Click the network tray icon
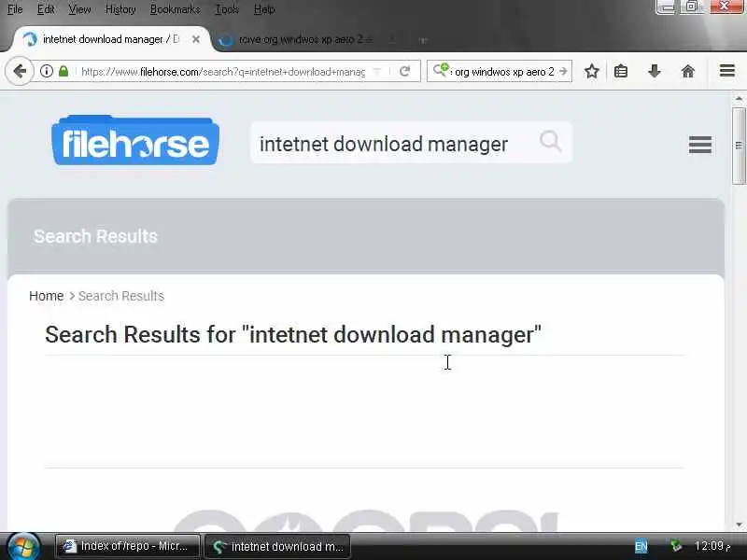Viewport: 747px width, 560px height. tap(676, 546)
